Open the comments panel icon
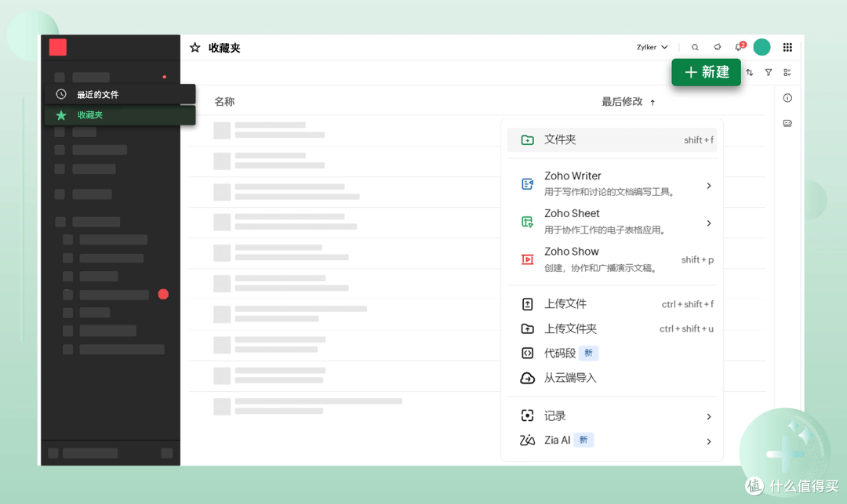The width and height of the screenshot is (847, 504). pos(787,124)
